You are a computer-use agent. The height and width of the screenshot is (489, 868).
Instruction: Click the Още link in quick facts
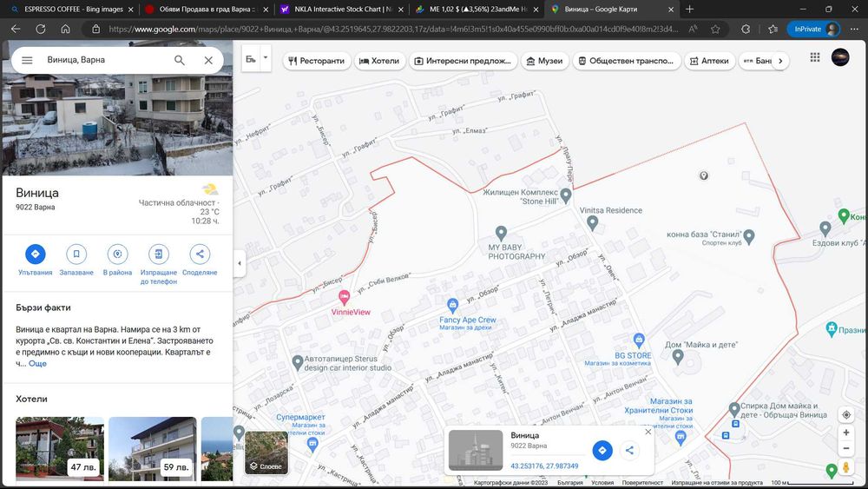coord(37,364)
